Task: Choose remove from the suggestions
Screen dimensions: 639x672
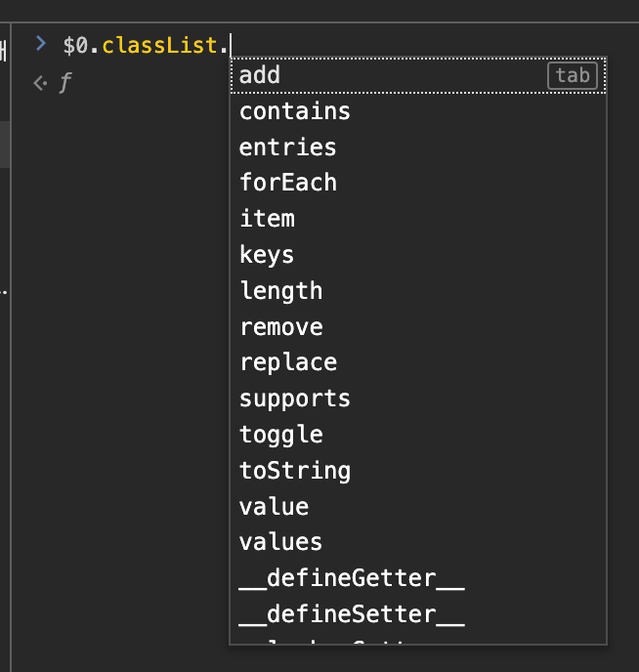Action: tap(418, 327)
